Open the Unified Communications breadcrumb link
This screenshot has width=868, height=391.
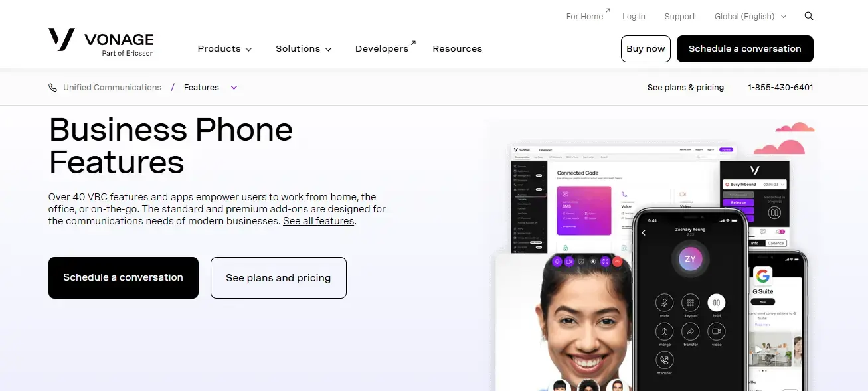point(112,88)
